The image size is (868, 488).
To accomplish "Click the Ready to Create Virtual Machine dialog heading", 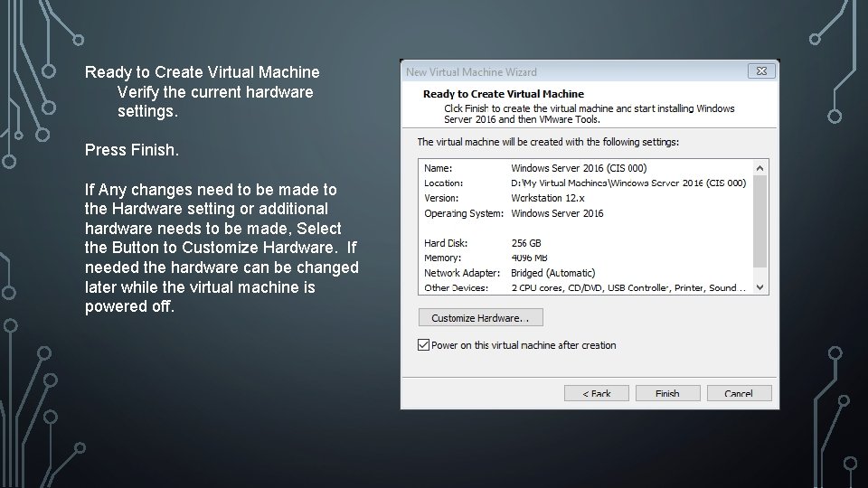I will tap(504, 94).
